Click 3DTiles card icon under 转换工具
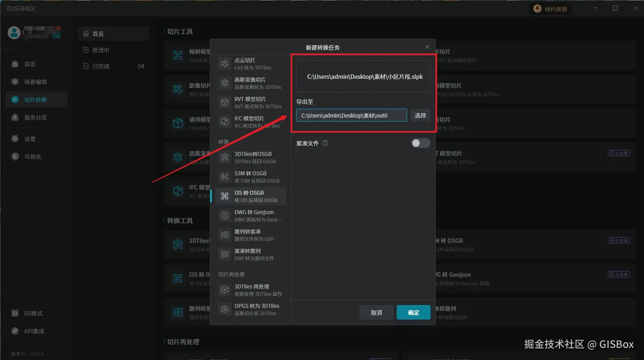Screen dimensions: 644x360 click(178, 244)
